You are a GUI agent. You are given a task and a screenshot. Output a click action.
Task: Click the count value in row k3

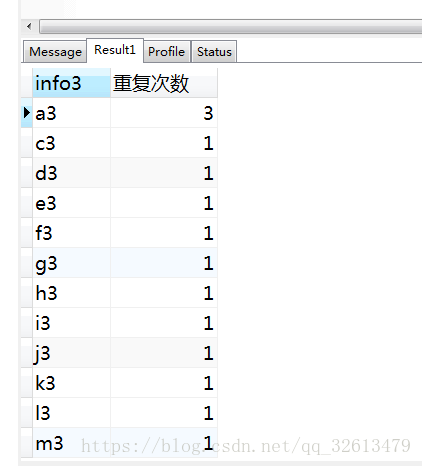pyautogui.click(x=164, y=383)
